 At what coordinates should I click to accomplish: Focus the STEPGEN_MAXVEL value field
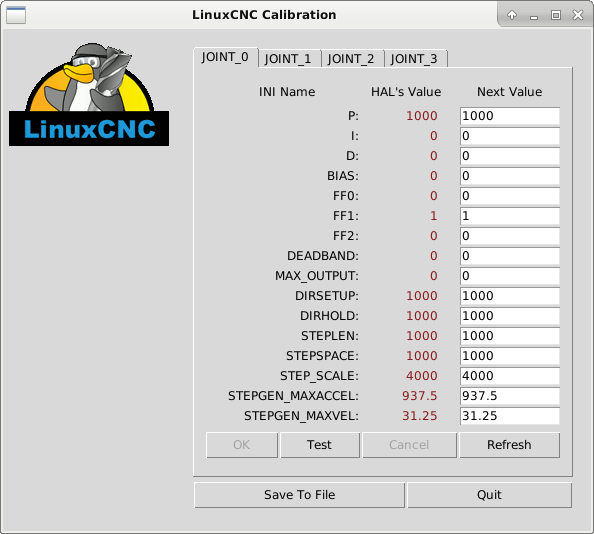click(510, 416)
